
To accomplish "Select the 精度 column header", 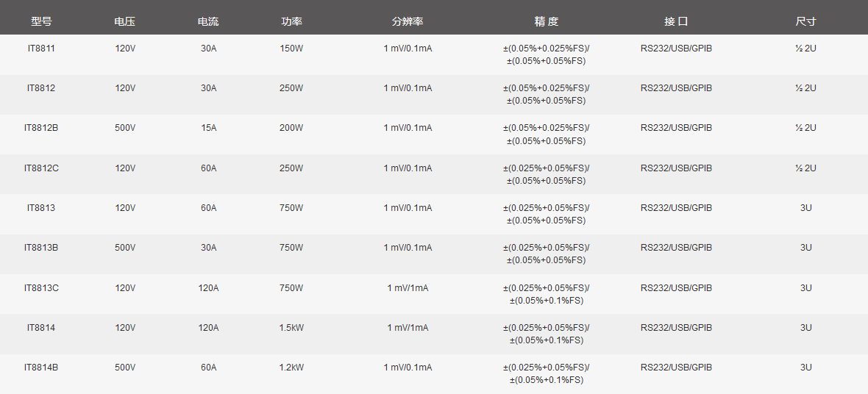I will point(547,21).
